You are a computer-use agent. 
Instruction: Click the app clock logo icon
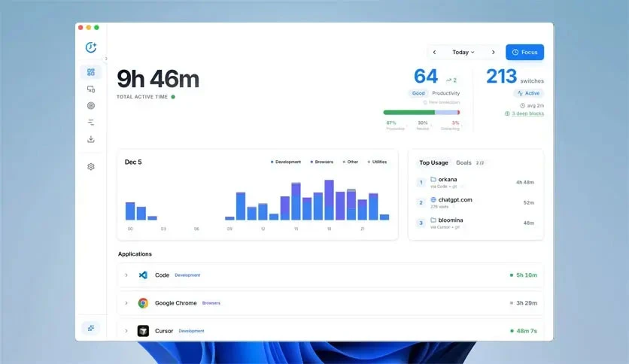pos(91,47)
